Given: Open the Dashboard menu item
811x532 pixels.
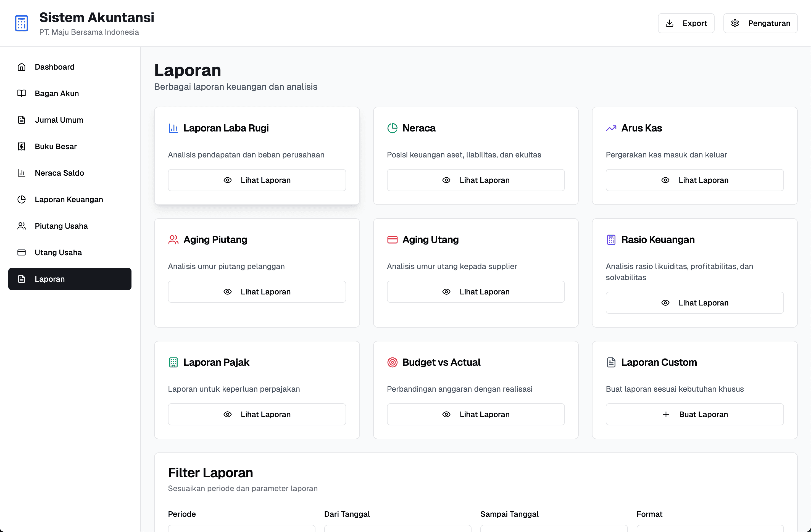Looking at the screenshot, I should coord(70,67).
